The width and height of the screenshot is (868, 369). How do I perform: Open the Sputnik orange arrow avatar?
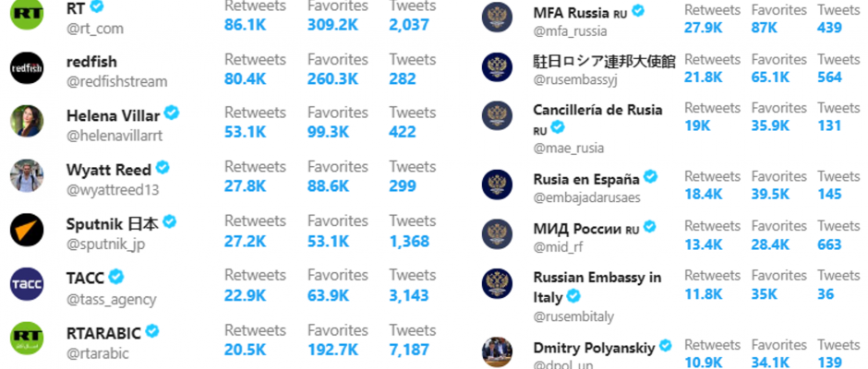coord(27,230)
